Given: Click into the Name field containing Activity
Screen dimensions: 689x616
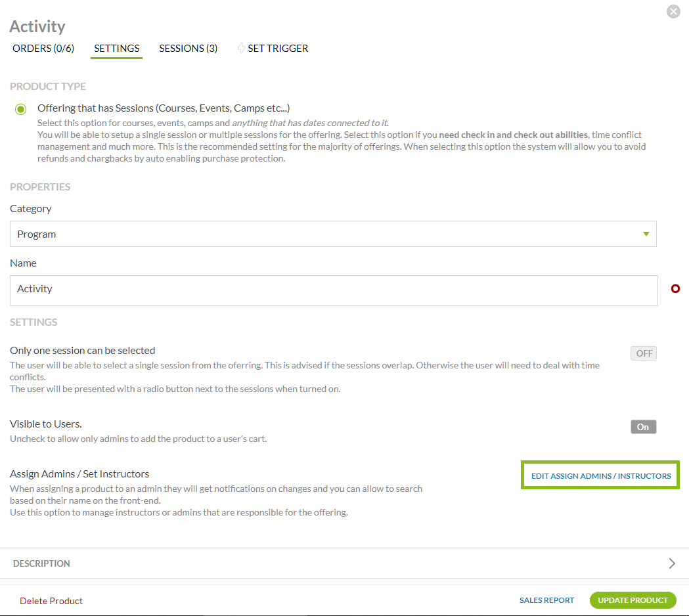Looking at the screenshot, I should click(333, 290).
